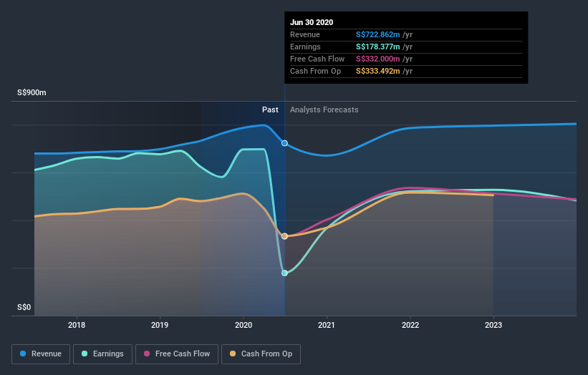
Task: Click the Past section label
Action: coord(270,109)
